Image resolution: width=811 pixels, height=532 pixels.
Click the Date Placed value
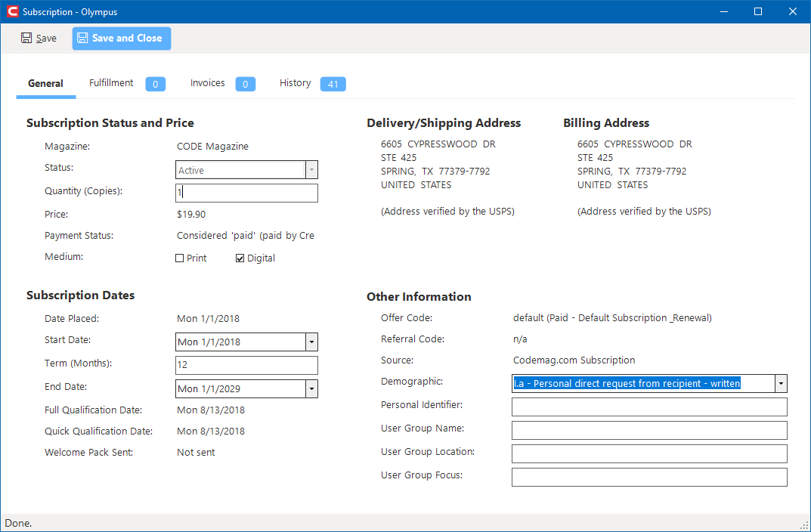tap(209, 318)
